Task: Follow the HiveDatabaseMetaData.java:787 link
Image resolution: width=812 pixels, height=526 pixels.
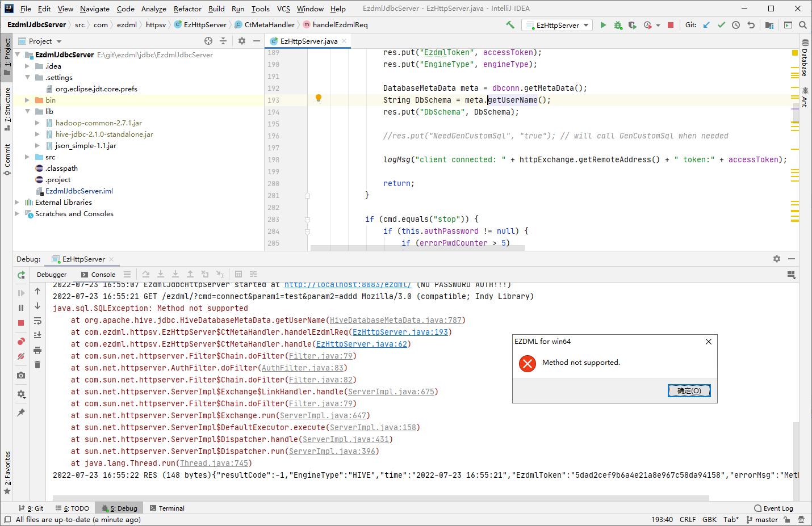Action: [x=396, y=321]
